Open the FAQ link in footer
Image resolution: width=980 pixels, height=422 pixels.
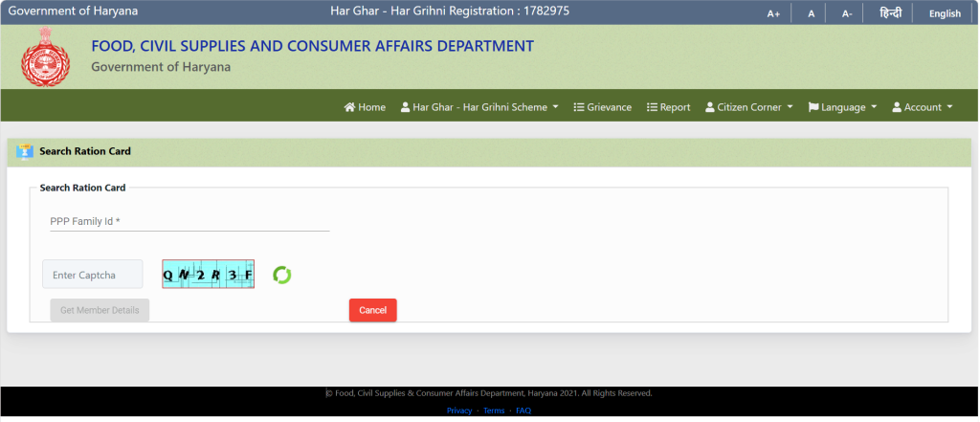tap(523, 411)
